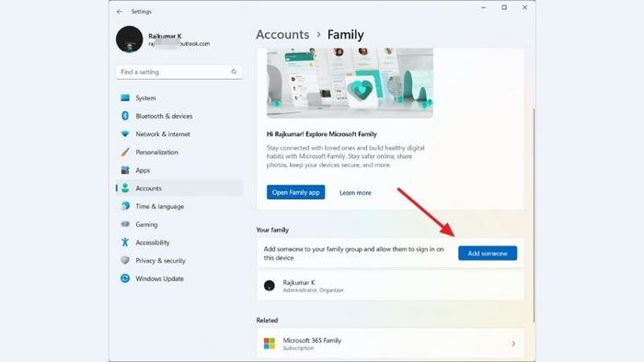Viewport: 644px width, 362px height.
Task: Click the Gaming label in sidebar
Action: click(146, 224)
